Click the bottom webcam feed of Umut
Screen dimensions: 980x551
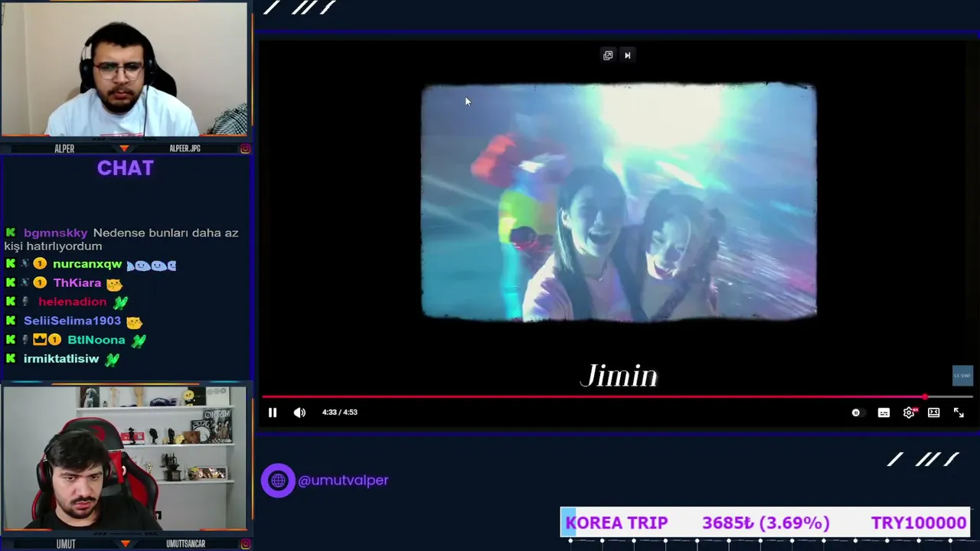tap(124, 458)
